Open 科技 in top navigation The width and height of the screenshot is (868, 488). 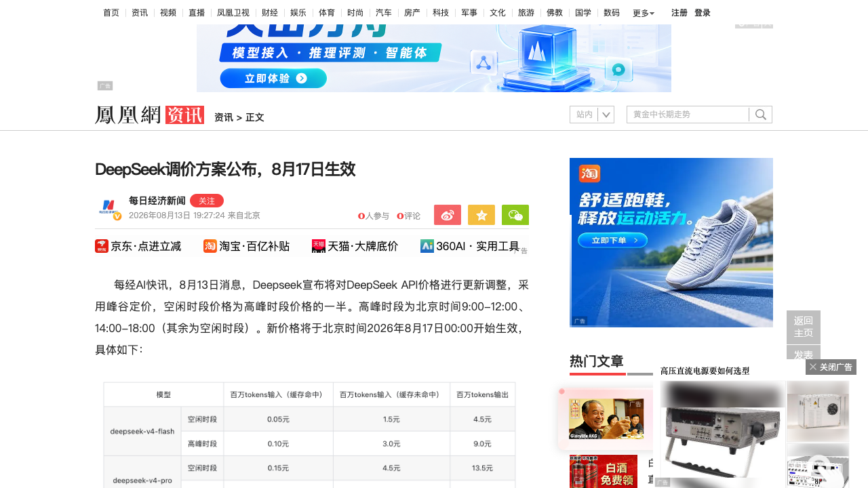point(441,12)
